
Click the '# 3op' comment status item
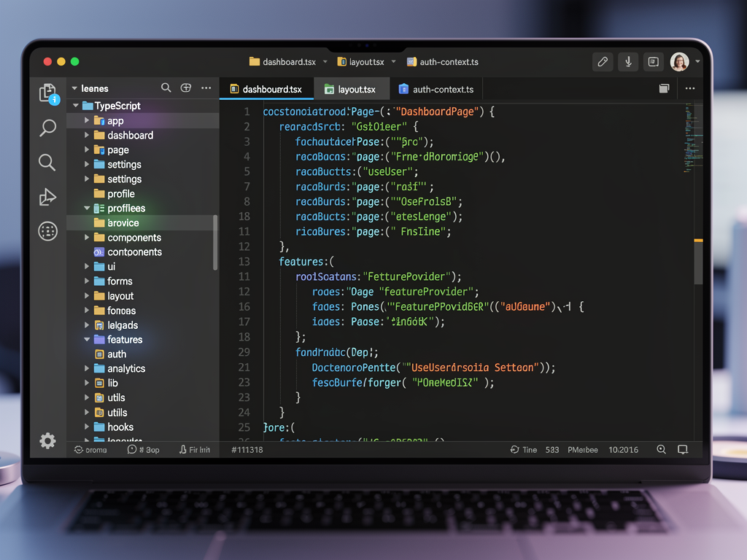point(144,450)
